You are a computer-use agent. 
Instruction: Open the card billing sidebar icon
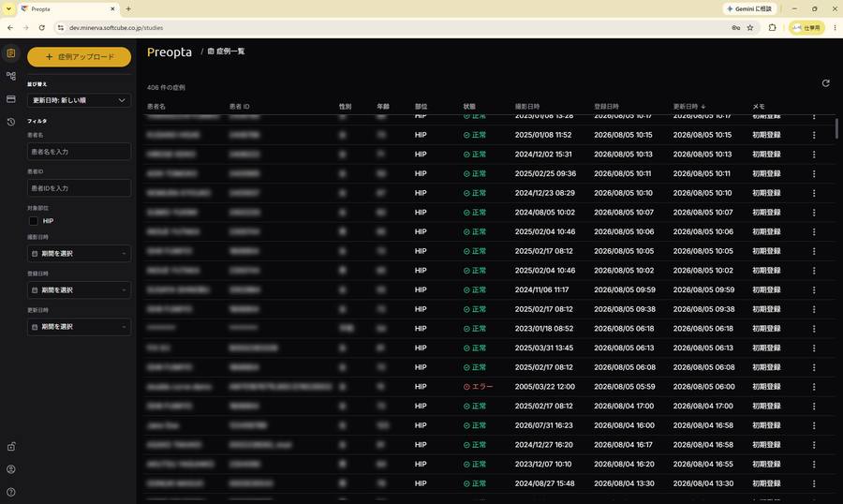pos(10,99)
